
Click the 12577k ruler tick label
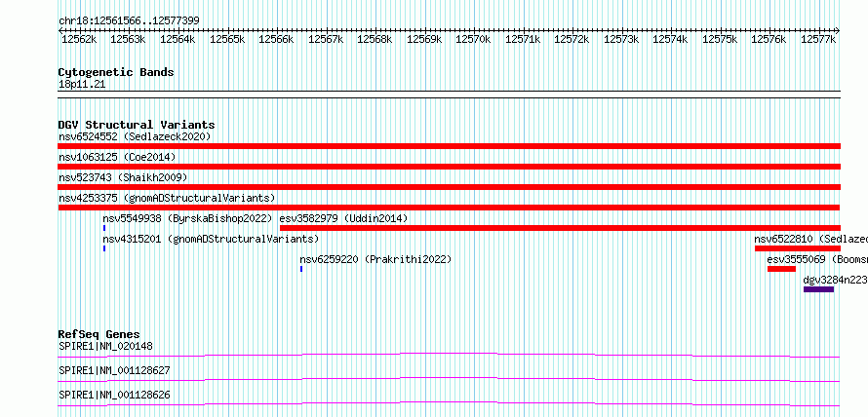coord(818,39)
